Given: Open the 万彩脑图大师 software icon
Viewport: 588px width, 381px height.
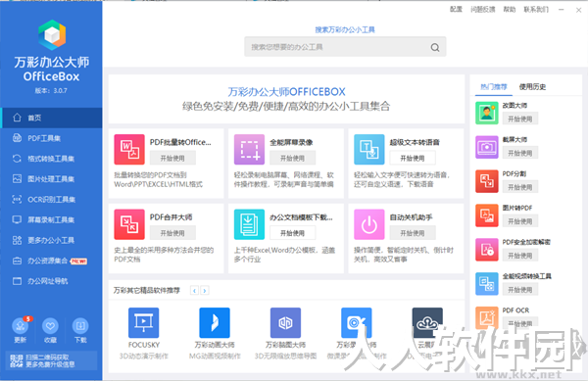Looking at the screenshot, I should pyautogui.click(x=285, y=322).
